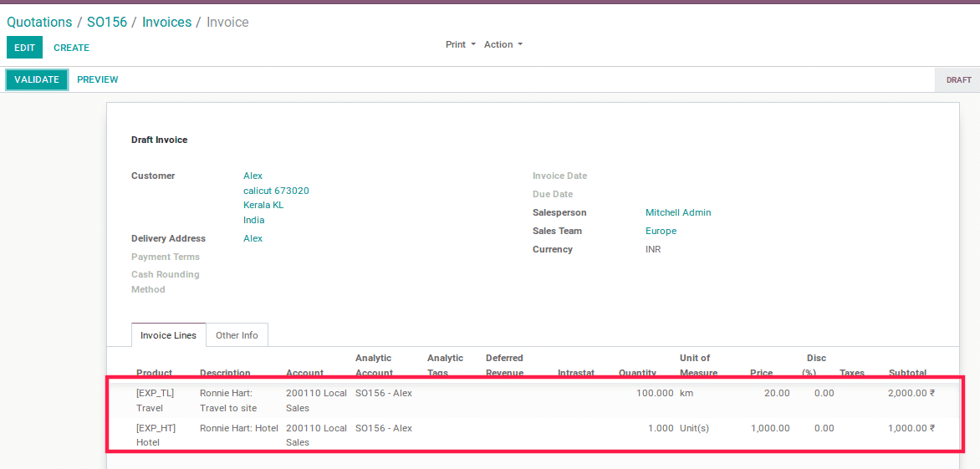The height and width of the screenshot is (469, 980).
Task: Click 'Ronnie Hart: Hotel' description
Action: pos(239,428)
